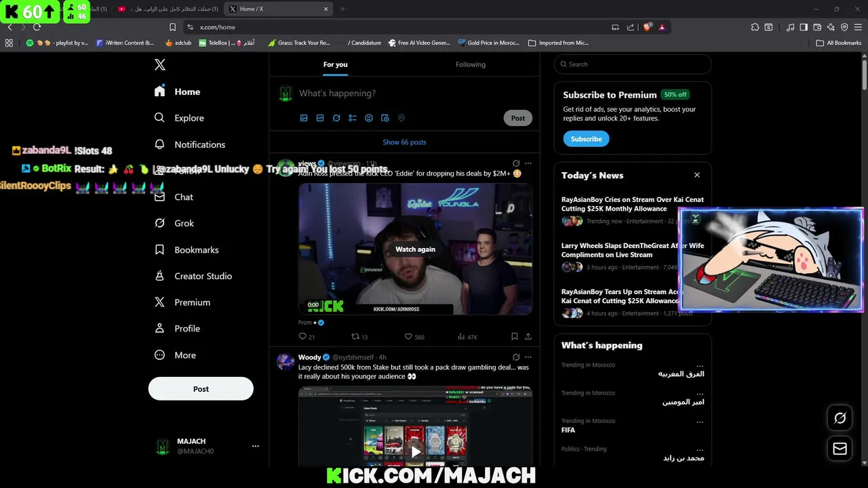Open the Home timeline from the sidebar
This screenshot has width=868, height=488.
[x=178, y=91]
